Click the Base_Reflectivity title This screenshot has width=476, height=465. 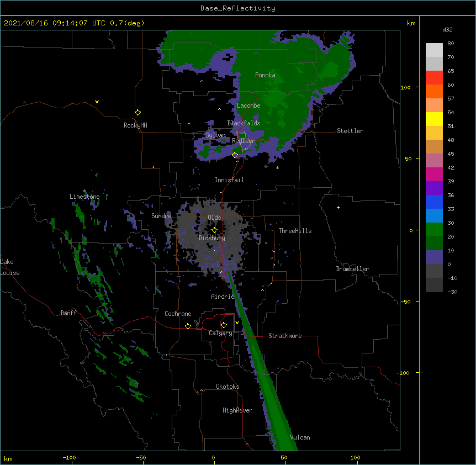click(x=238, y=8)
